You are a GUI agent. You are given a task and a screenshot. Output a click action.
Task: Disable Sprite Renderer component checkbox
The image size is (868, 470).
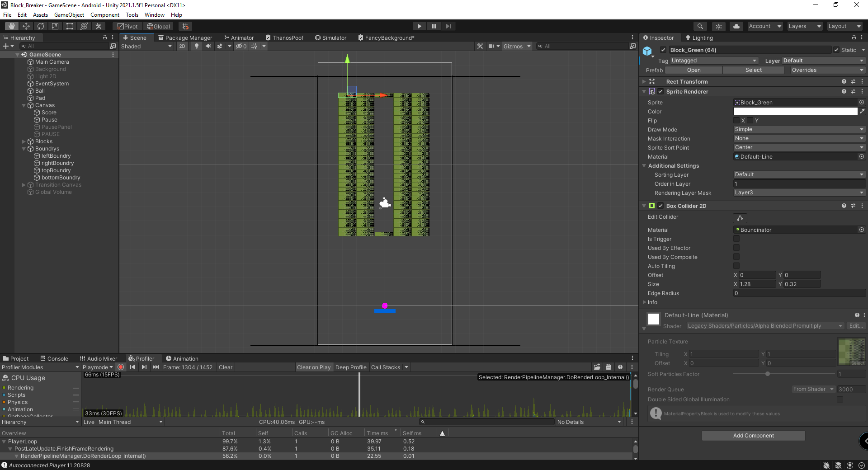click(660, 91)
